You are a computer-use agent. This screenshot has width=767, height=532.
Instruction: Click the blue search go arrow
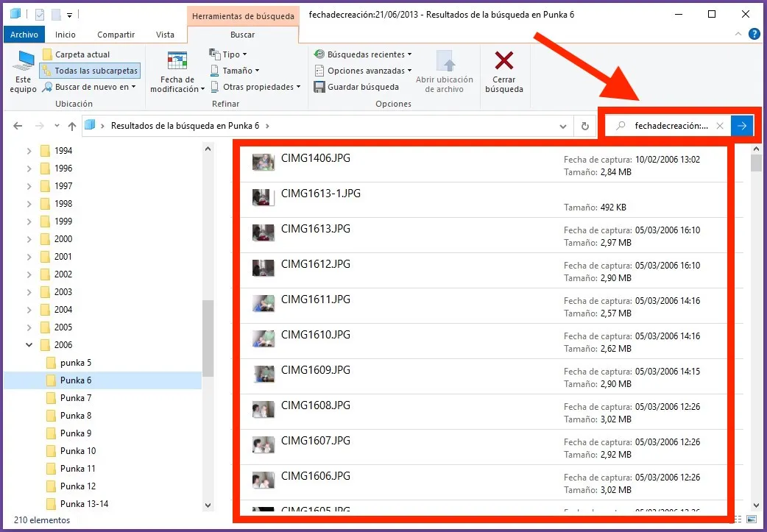click(742, 126)
